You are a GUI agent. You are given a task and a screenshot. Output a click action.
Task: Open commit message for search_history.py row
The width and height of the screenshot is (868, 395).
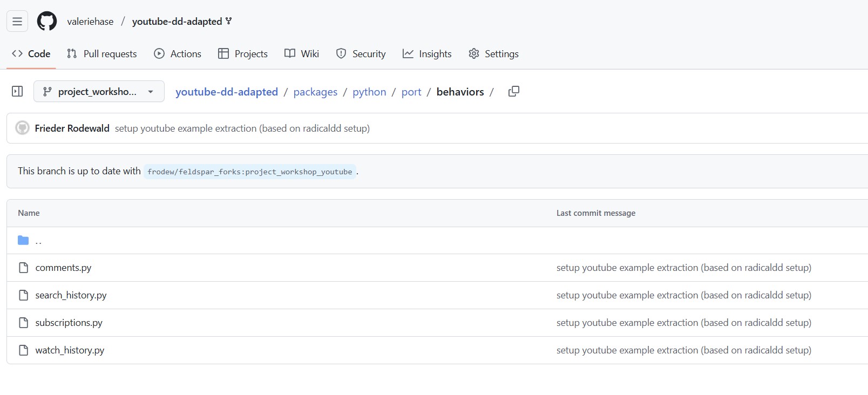[684, 295]
